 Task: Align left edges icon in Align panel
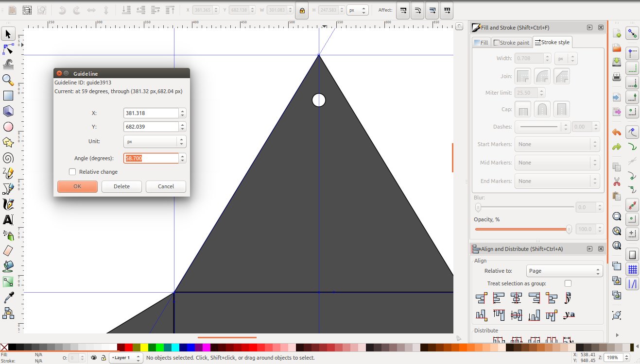pos(499,298)
